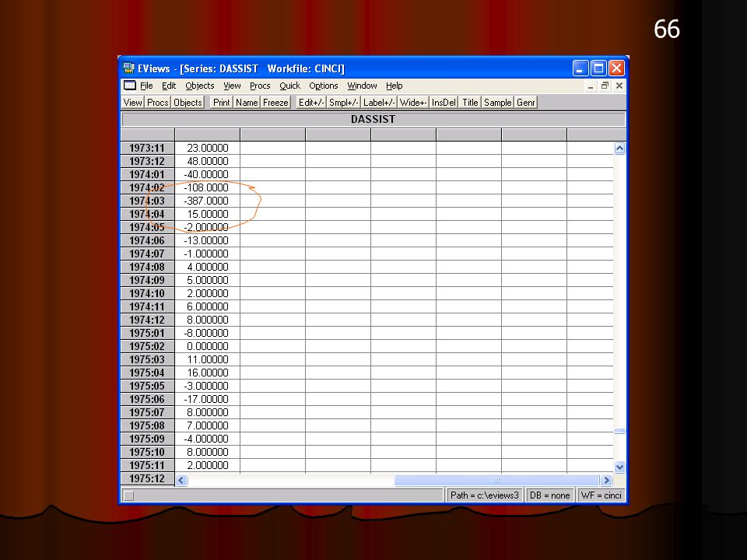The height and width of the screenshot is (560, 747).
Task: Select cell with value 16.00000
Action: coord(207,373)
